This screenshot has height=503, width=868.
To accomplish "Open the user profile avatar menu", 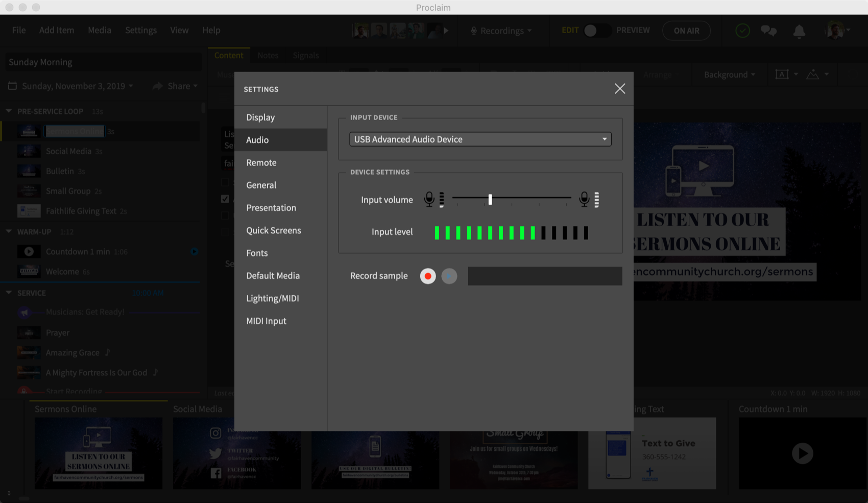I will [837, 31].
